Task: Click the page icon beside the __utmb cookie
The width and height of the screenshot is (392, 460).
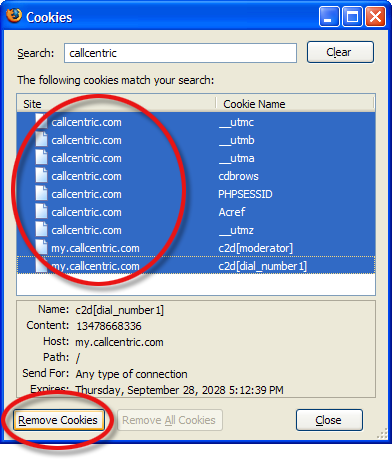Action: (42, 139)
